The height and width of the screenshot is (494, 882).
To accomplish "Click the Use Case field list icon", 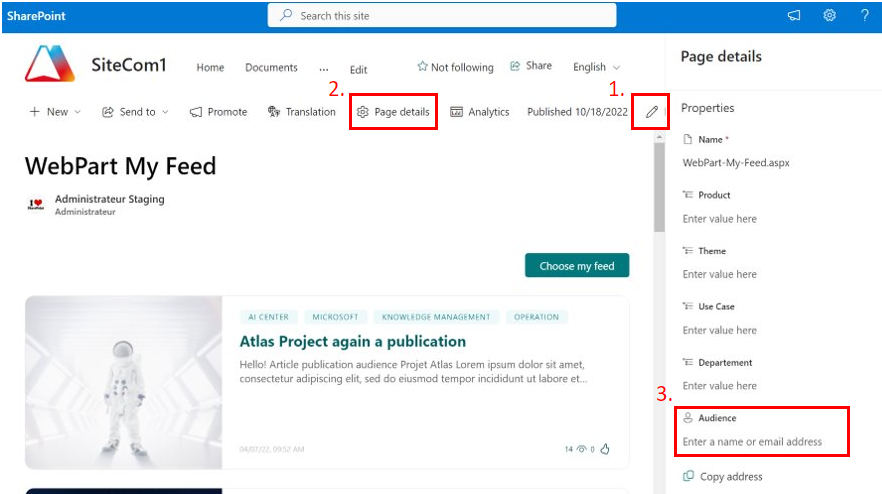I will coord(687,306).
